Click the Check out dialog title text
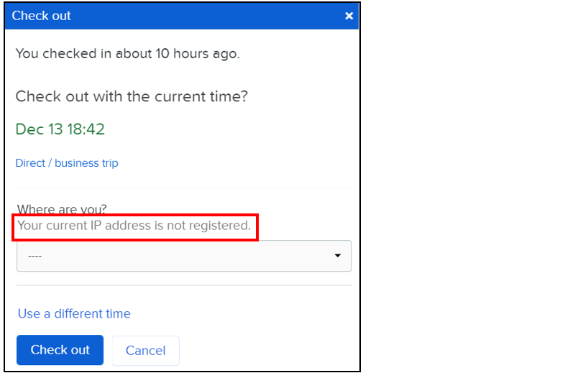The width and height of the screenshot is (588, 373). tap(42, 15)
